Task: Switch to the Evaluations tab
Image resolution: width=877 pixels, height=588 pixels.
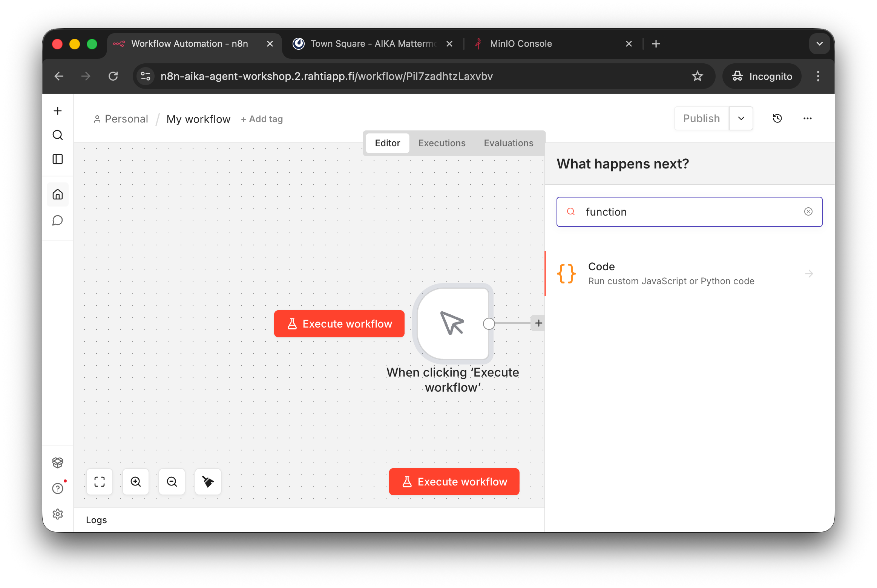Action: (x=509, y=143)
